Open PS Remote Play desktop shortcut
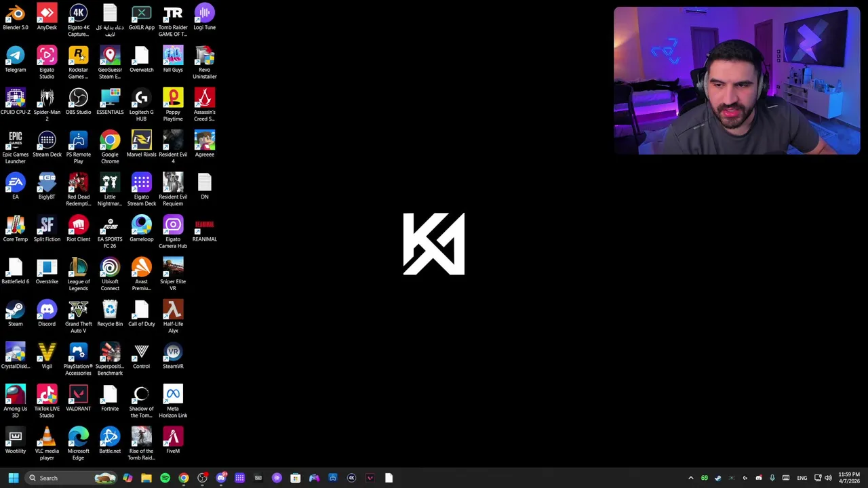The width and height of the screenshot is (868, 488). click(x=78, y=148)
